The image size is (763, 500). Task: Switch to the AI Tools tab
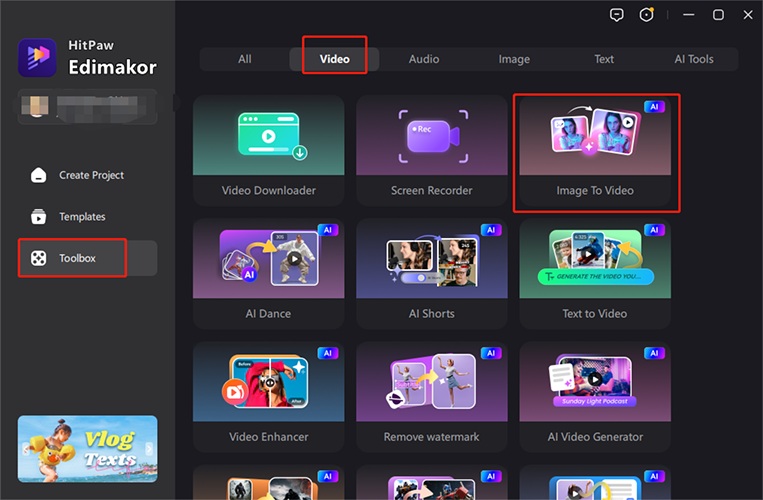click(x=693, y=59)
